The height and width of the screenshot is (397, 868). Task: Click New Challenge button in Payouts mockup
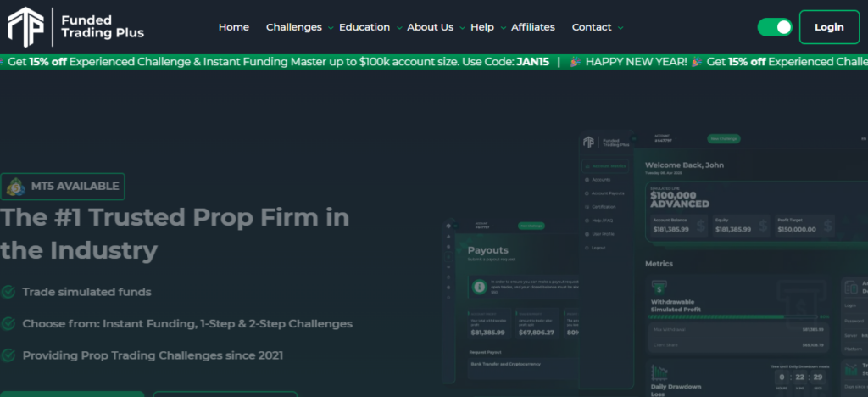click(x=531, y=226)
